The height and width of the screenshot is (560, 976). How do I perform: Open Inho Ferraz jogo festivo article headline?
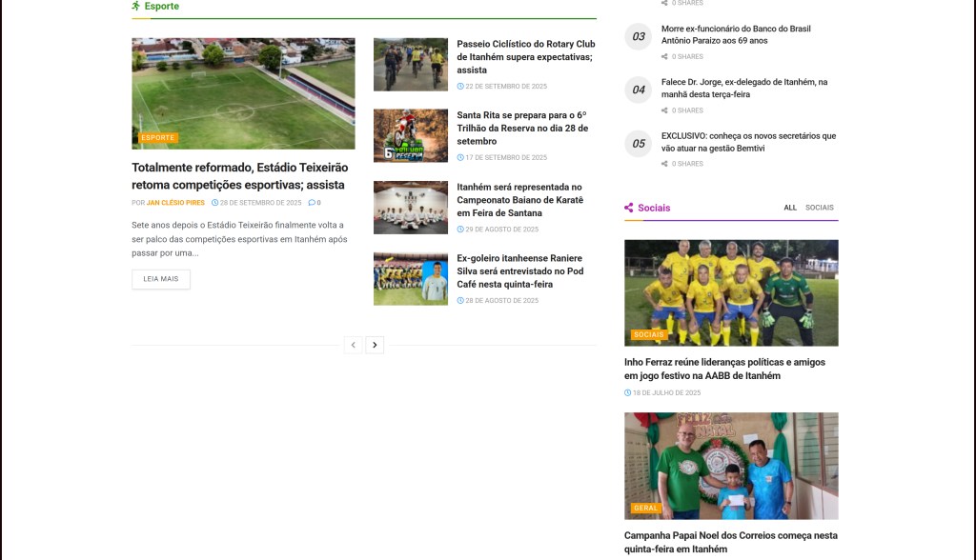724,369
